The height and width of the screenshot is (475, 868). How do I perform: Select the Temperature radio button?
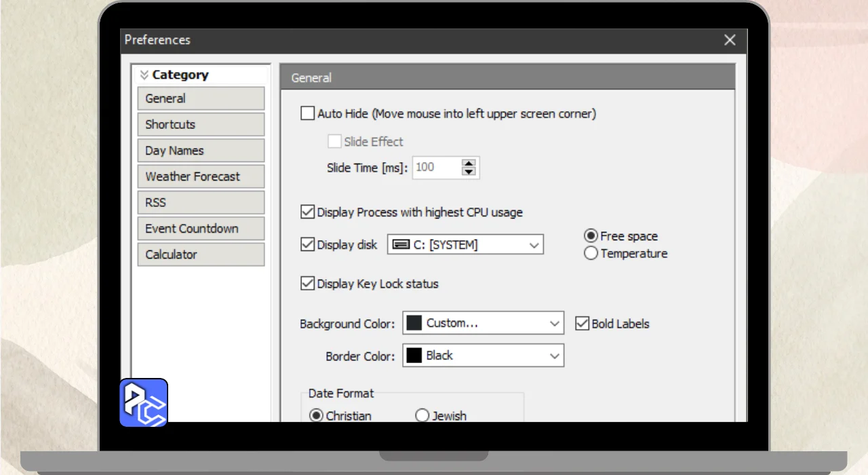tap(591, 254)
